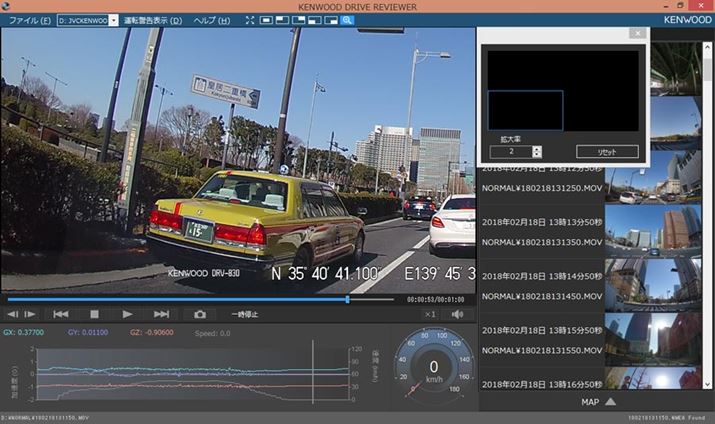The image size is (715, 424).
Task: Open the ヘルプ (H) menu
Action: pos(211,20)
